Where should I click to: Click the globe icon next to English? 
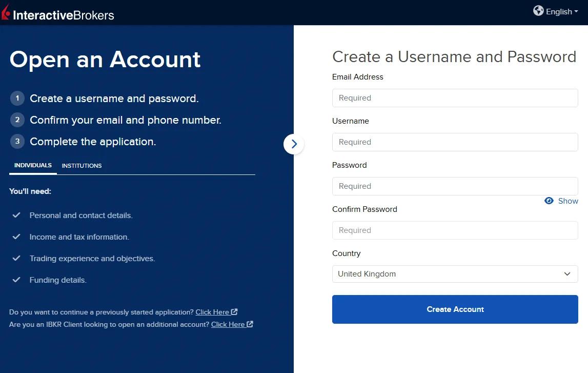pos(539,11)
